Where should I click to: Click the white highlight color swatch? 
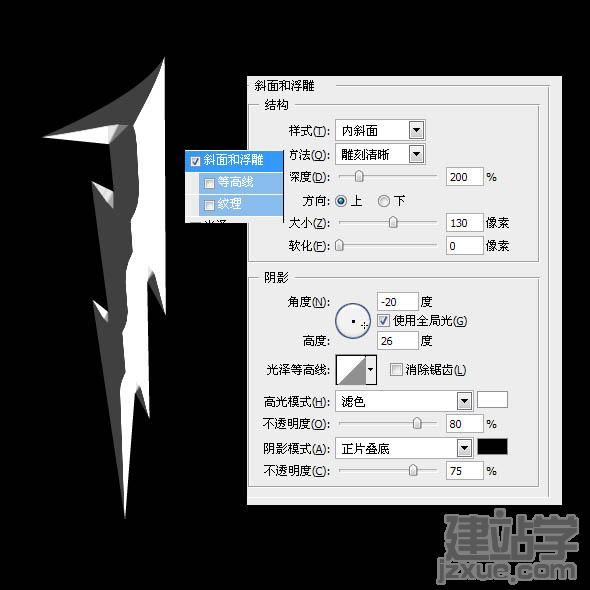coord(492,400)
